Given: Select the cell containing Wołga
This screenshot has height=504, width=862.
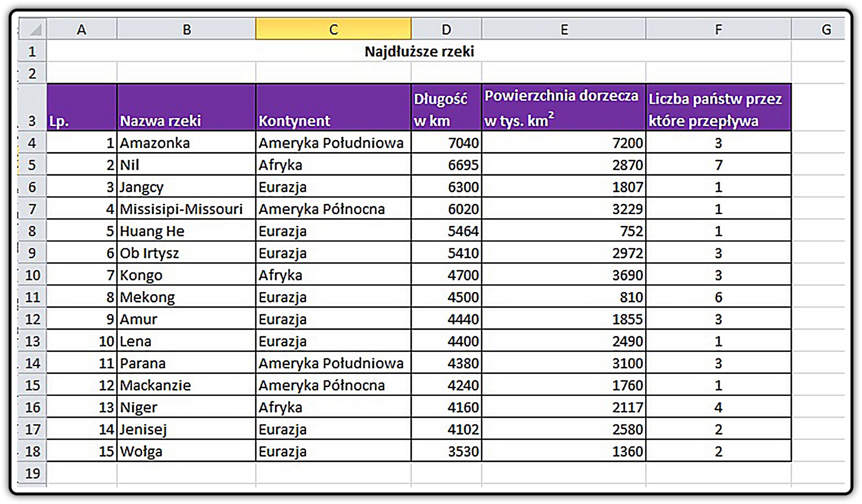Looking at the screenshot, I should (x=186, y=451).
